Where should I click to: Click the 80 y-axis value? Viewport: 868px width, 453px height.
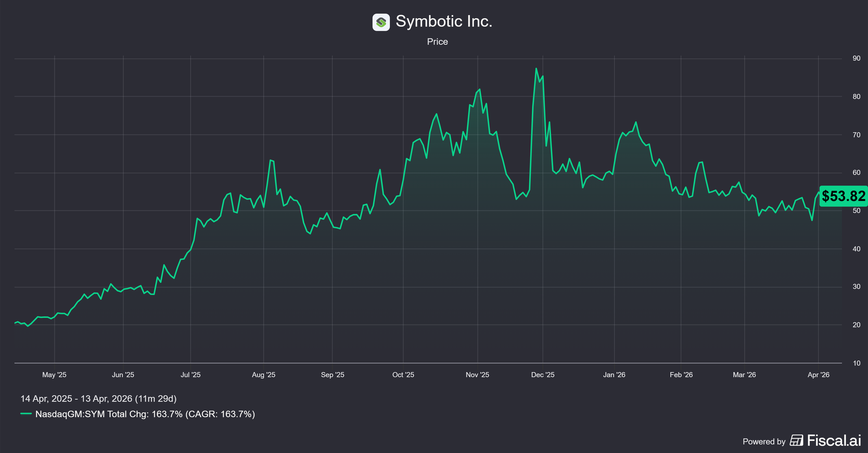pyautogui.click(x=856, y=97)
